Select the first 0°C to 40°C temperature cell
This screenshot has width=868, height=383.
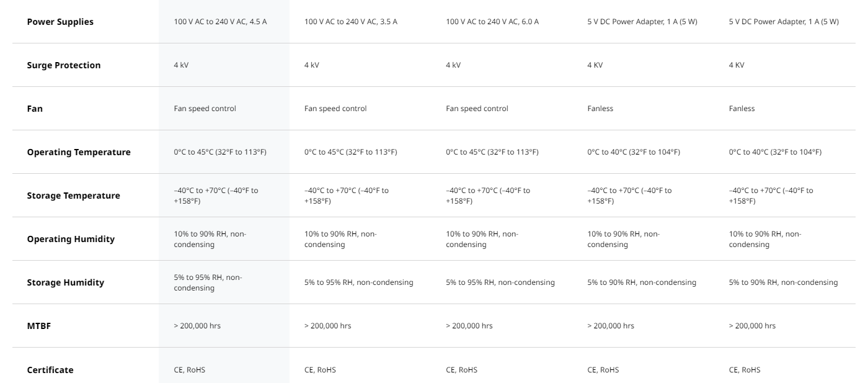click(634, 152)
